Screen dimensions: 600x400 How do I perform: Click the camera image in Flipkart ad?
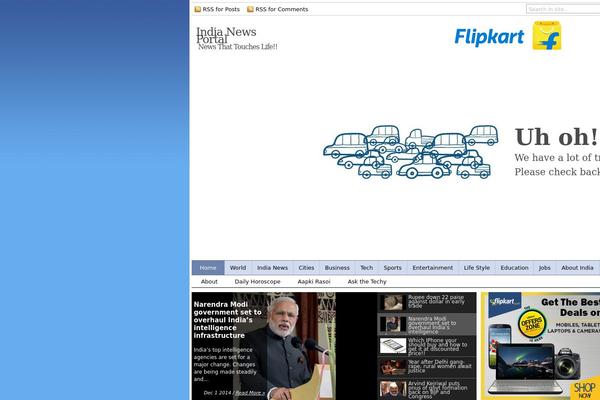pos(567,364)
